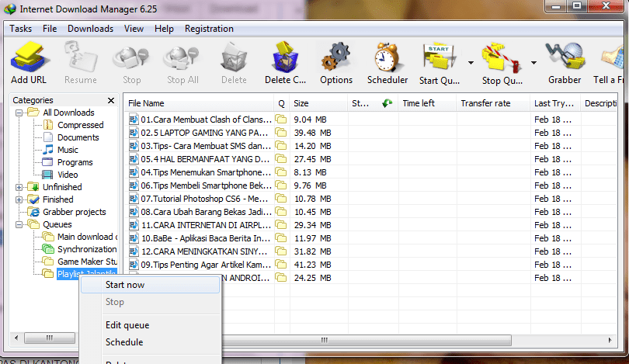Close the Categories panel
Screen dimensions: 629x364
click(111, 100)
